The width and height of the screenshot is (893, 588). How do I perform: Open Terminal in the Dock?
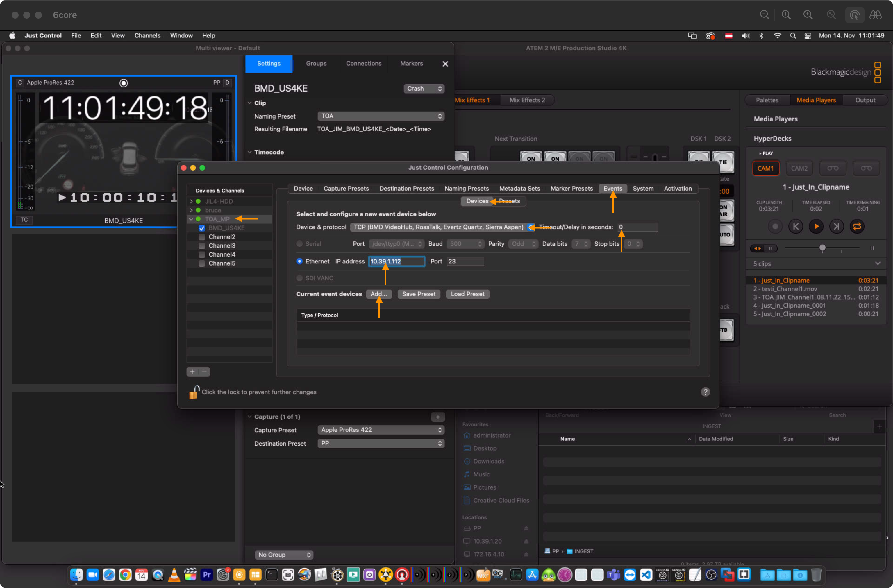point(272,575)
